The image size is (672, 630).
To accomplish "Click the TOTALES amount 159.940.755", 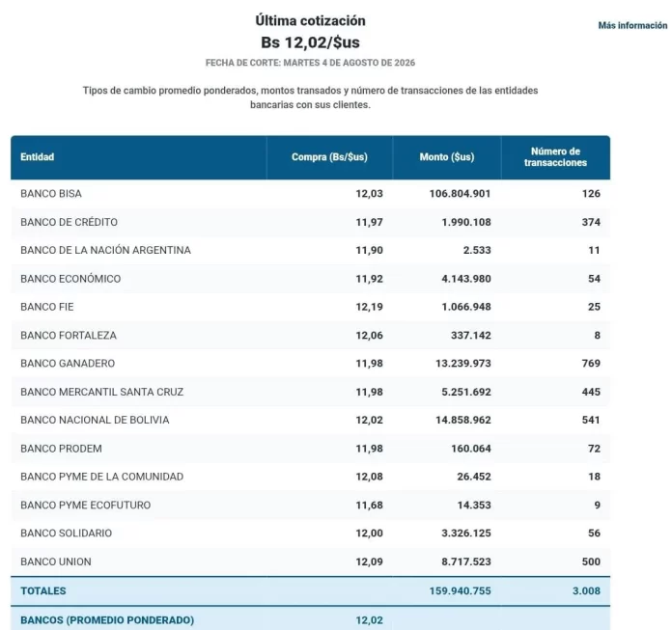I will [x=461, y=591].
